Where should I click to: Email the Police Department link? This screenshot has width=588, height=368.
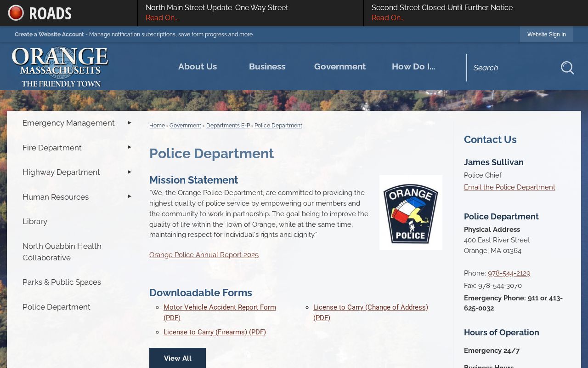tap(509, 187)
